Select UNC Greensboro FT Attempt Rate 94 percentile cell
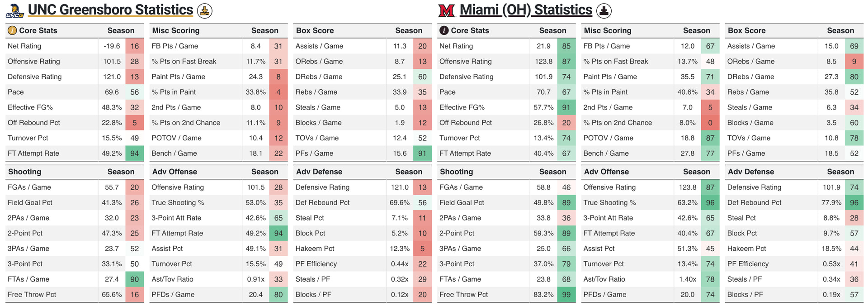 coord(135,153)
